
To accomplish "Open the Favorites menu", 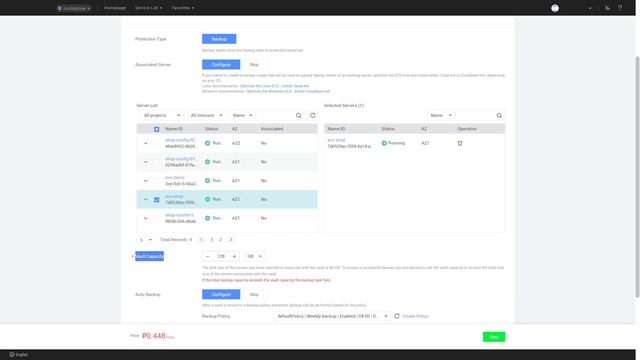I will (183, 8).
